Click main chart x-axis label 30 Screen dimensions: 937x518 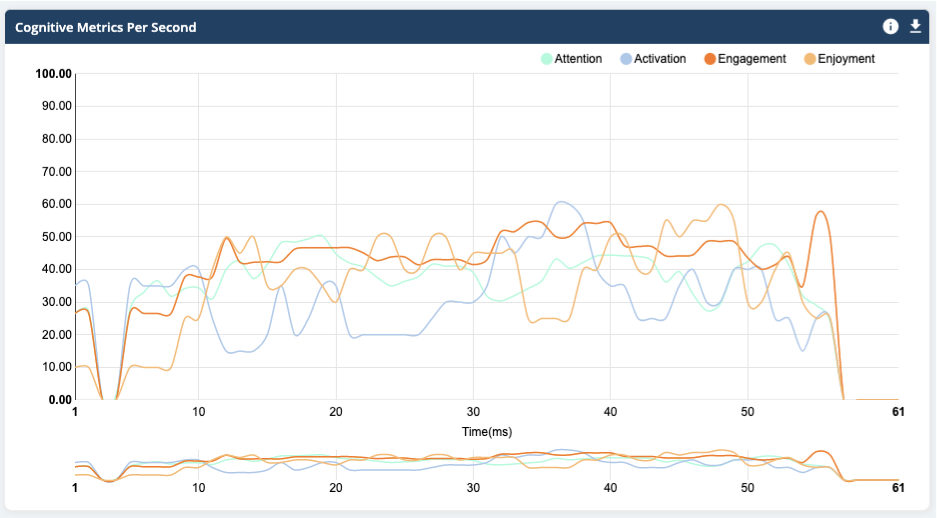[x=473, y=412]
